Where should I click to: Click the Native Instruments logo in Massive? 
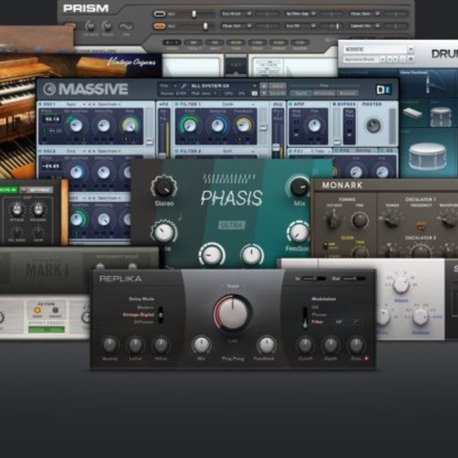click(383, 89)
